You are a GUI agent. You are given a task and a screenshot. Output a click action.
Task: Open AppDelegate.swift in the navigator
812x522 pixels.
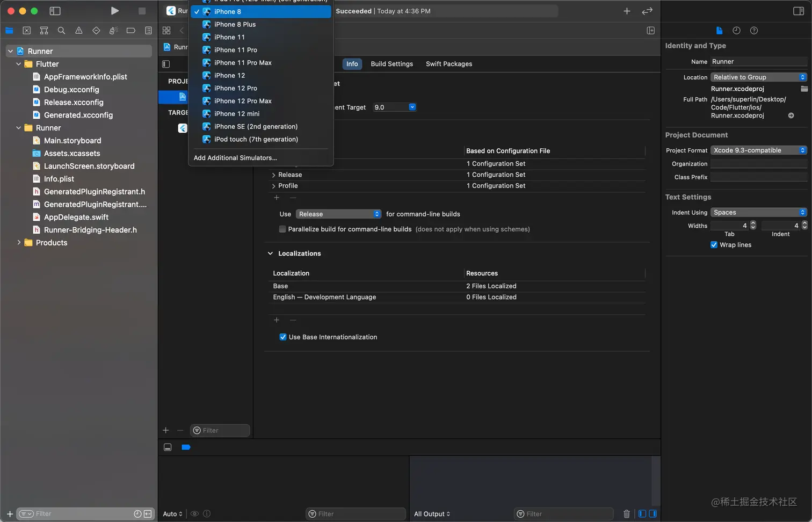point(76,218)
